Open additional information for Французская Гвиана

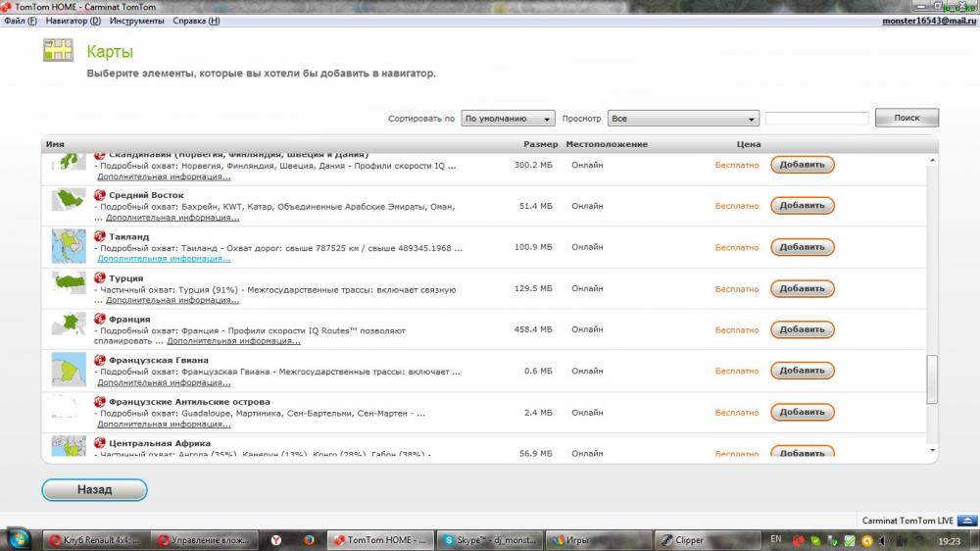point(164,382)
